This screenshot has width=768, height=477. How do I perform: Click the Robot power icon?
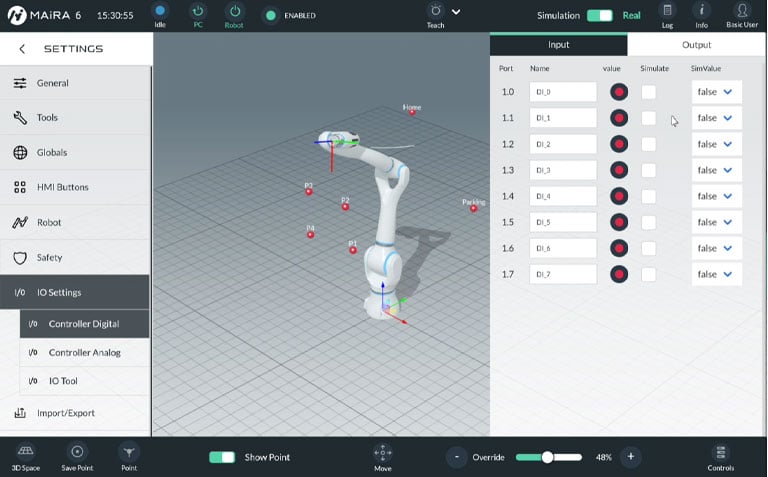pyautogui.click(x=234, y=11)
